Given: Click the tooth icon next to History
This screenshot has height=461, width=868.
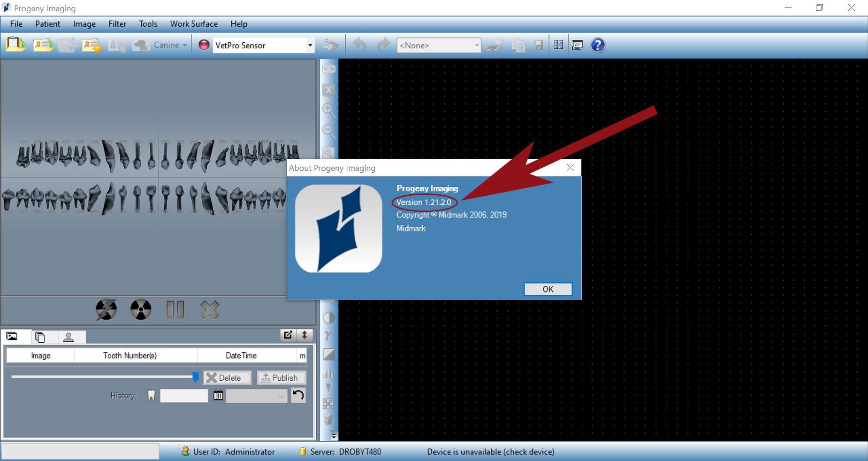Looking at the screenshot, I should pyautogui.click(x=151, y=396).
